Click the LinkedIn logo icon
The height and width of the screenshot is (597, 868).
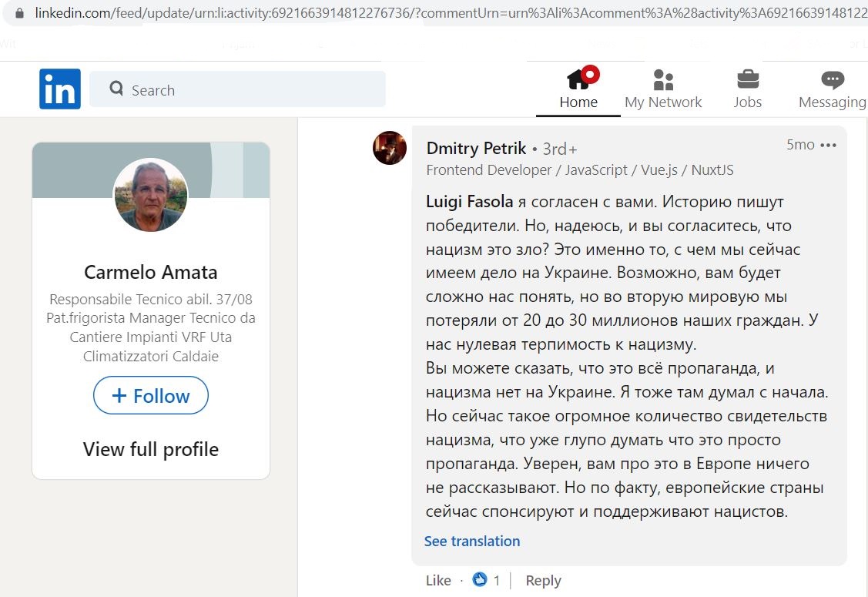(60, 89)
